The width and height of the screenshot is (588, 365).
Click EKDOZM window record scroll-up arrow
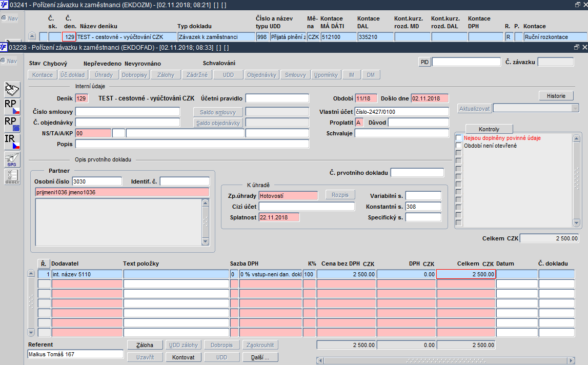(x=32, y=36)
